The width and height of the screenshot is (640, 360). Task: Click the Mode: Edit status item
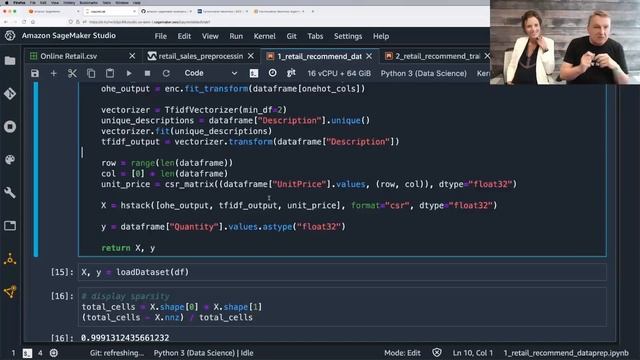tap(402, 353)
